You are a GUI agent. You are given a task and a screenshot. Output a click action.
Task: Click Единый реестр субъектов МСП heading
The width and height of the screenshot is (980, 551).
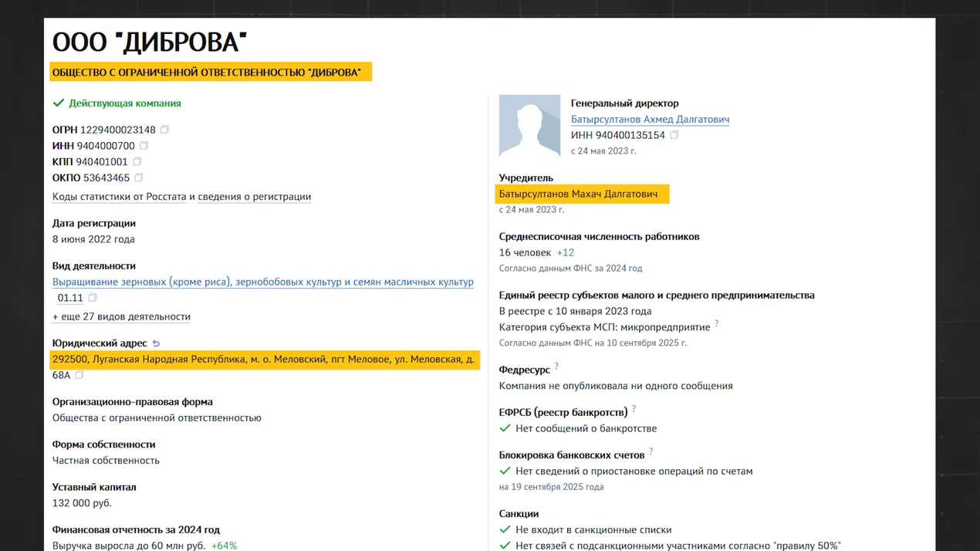pos(657,295)
